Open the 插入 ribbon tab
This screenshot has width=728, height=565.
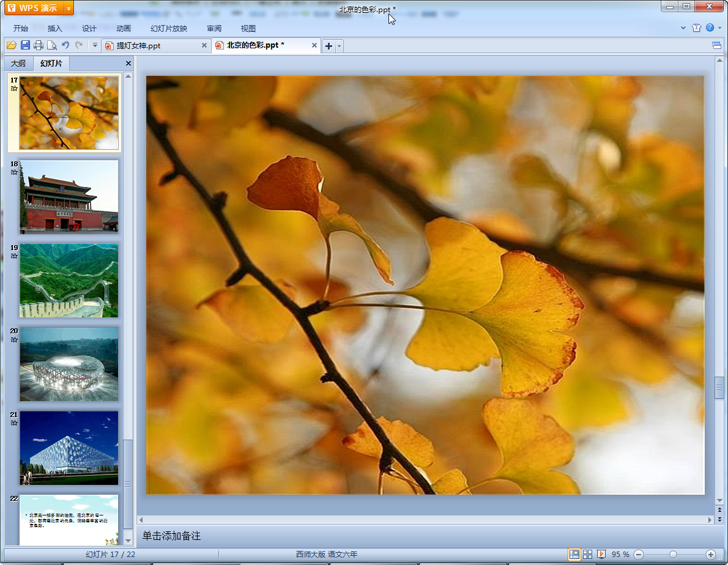[x=55, y=28]
